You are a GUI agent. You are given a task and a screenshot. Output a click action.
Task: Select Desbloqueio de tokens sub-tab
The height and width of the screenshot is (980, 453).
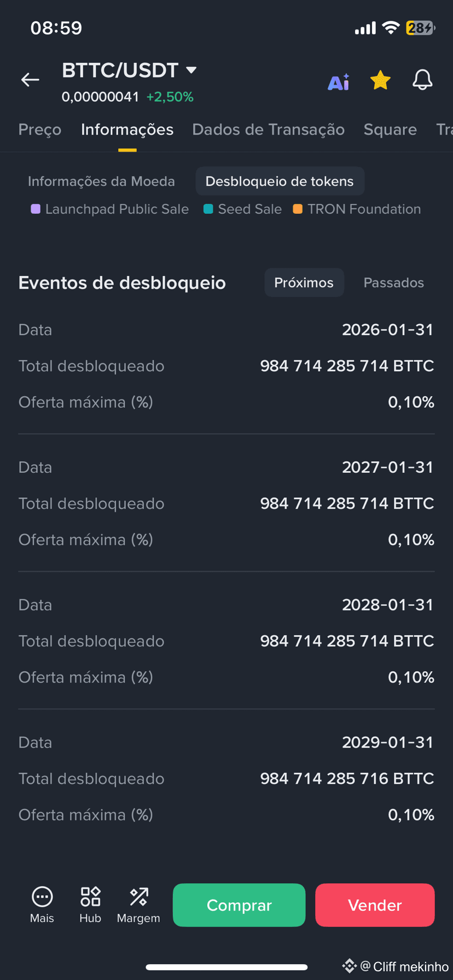(280, 181)
